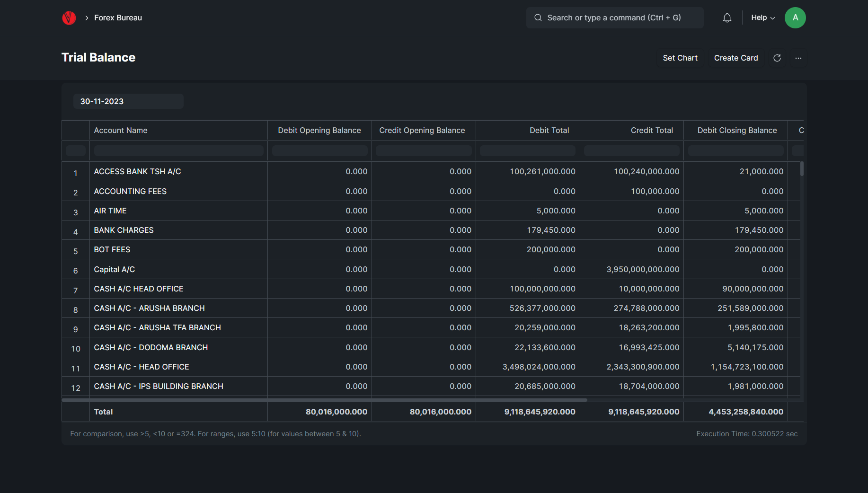Click the table's vertical scrollbar handle
This screenshot has width=868, height=493.
[x=802, y=169]
